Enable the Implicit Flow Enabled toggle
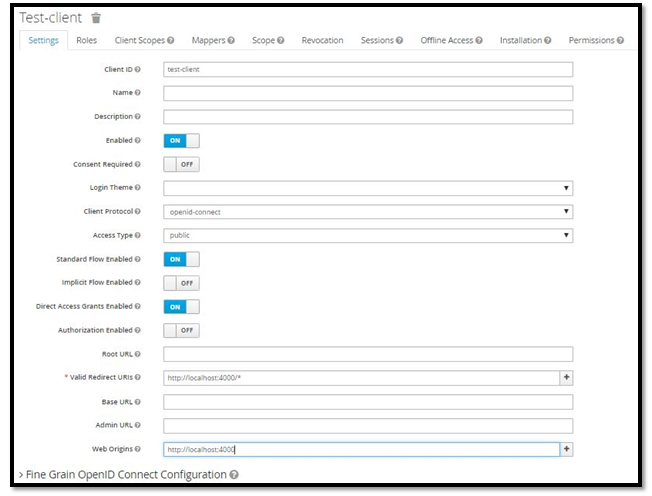652x496 pixels. (x=181, y=283)
